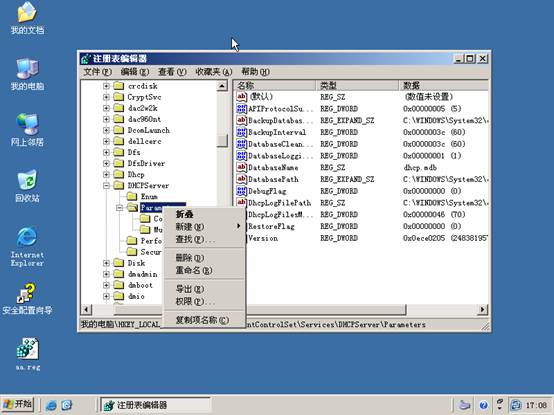Choose 折叠 in the context menu
The width and height of the screenshot is (554, 415).
click(204, 214)
